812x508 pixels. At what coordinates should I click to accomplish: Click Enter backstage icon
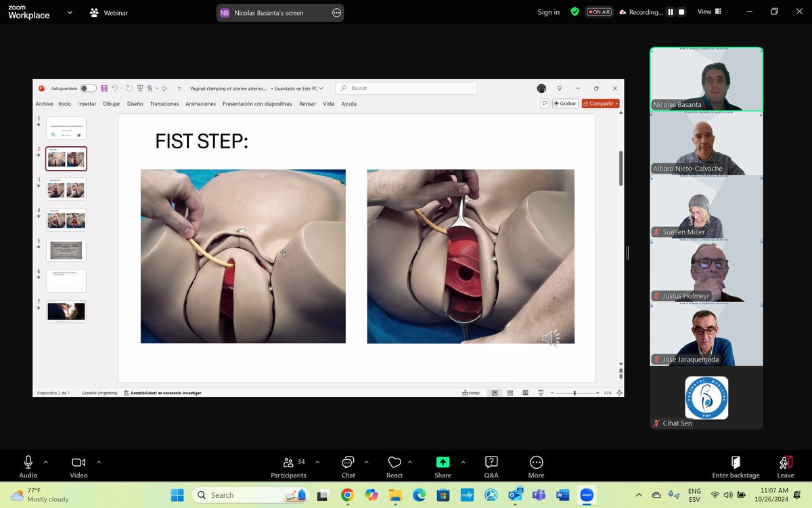pos(736,462)
